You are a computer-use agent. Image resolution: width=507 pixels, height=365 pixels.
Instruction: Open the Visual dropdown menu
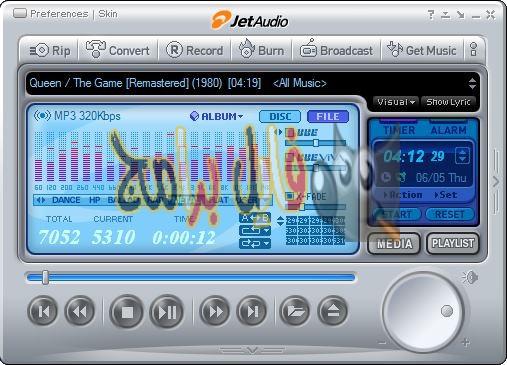(x=396, y=102)
